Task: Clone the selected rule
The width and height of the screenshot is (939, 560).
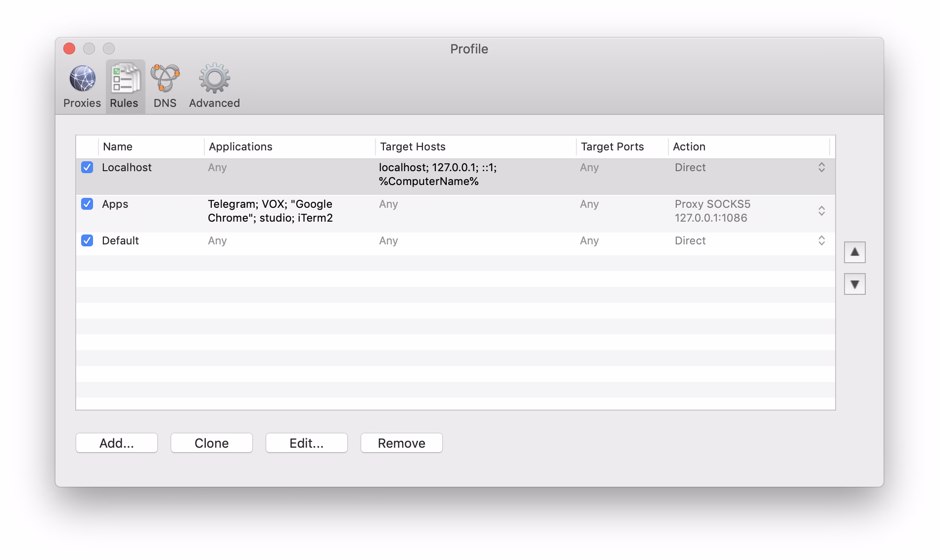Action: tap(212, 443)
